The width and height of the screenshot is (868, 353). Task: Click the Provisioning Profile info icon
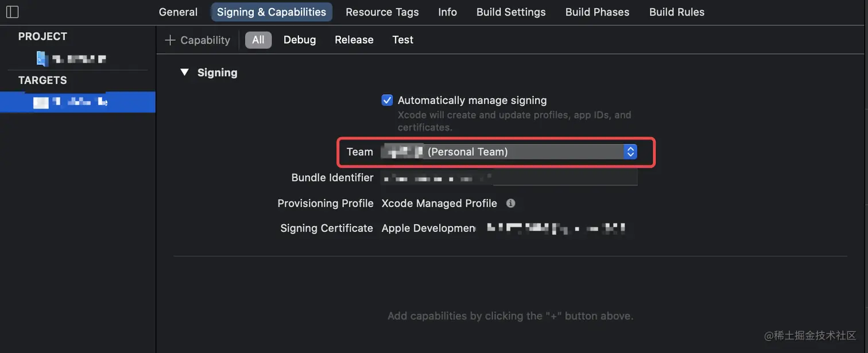(510, 203)
